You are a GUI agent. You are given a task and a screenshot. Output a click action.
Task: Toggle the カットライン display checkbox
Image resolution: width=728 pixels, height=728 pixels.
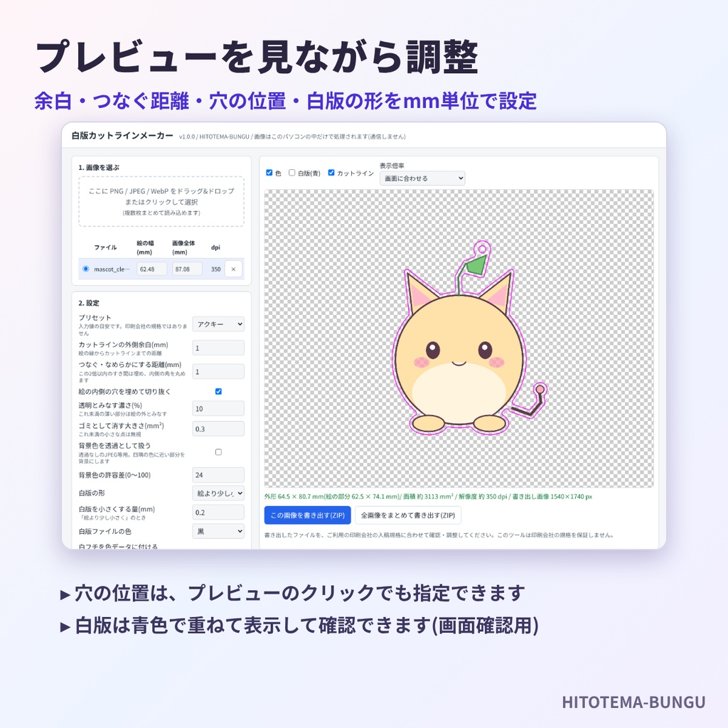tap(331, 173)
